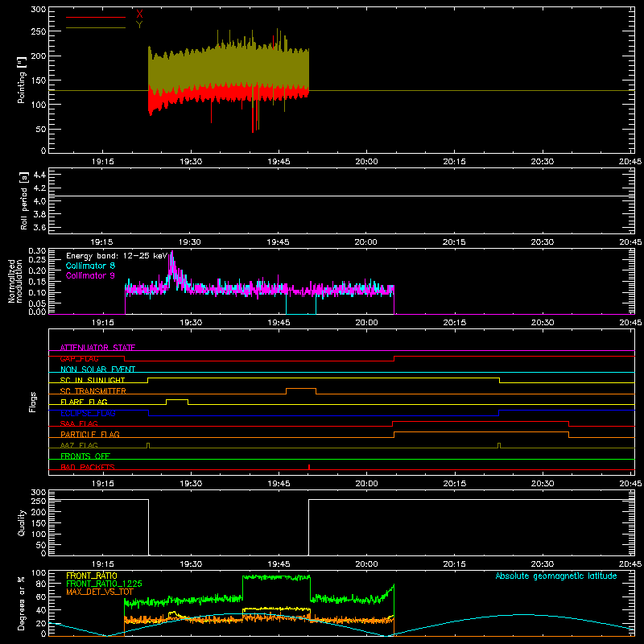Click the 'Roll period [s]' axis title

point(23,200)
